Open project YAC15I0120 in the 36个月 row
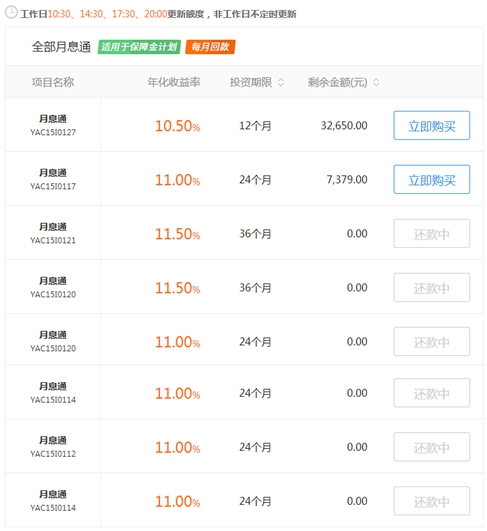 pyautogui.click(x=53, y=294)
